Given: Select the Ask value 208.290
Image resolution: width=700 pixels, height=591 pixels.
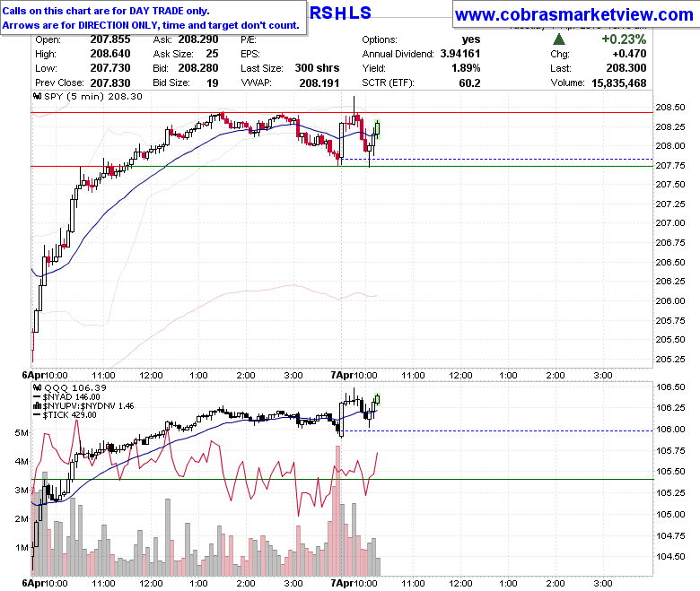Looking at the screenshot, I should point(198,39).
